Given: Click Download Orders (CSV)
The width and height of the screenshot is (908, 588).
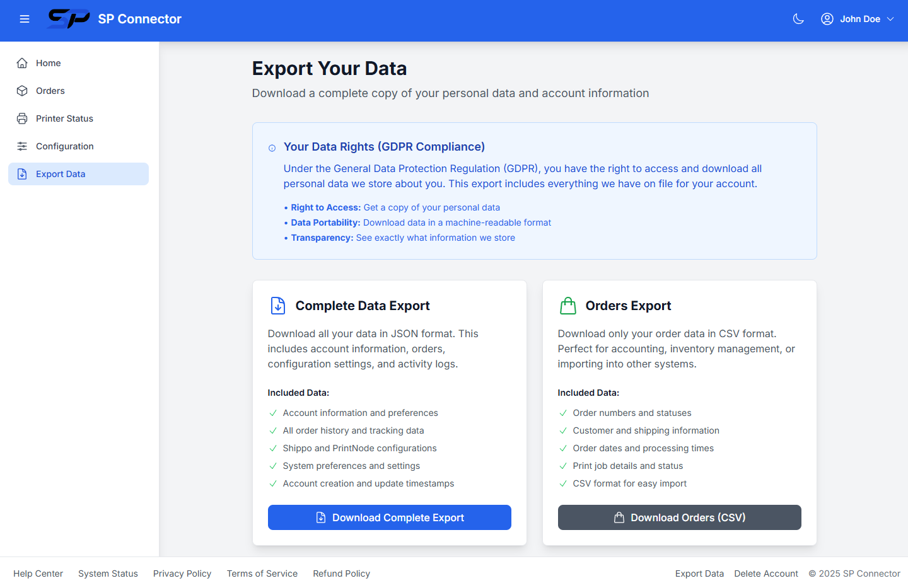Looking at the screenshot, I should pyautogui.click(x=679, y=517).
